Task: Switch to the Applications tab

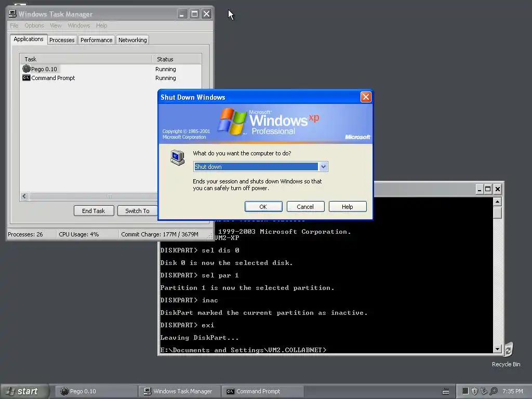Action: (29, 39)
